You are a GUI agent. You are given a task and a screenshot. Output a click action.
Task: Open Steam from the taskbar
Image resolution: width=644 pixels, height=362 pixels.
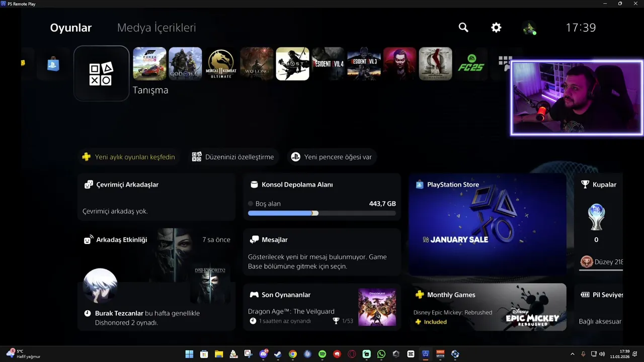(278, 354)
